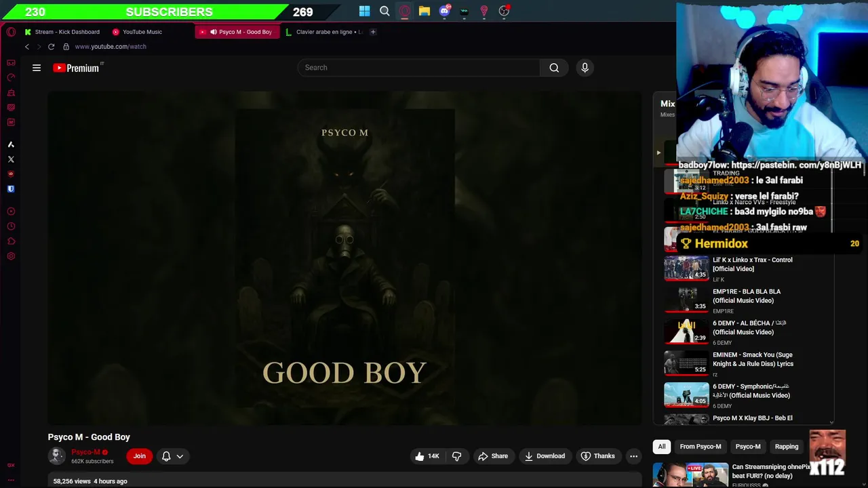This screenshot has width=868, height=488.
Task: Go to YouTube Premium home logo
Action: click(x=77, y=68)
